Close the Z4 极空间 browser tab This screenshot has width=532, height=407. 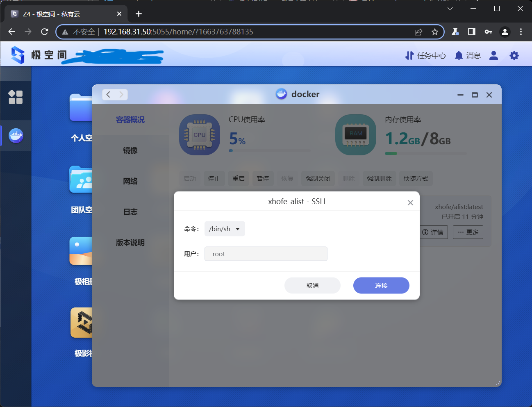tap(119, 14)
